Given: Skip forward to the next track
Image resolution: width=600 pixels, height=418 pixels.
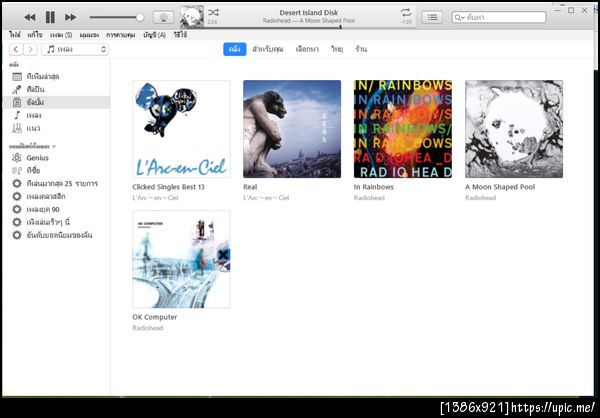Looking at the screenshot, I should pyautogui.click(x=70, y=17).
